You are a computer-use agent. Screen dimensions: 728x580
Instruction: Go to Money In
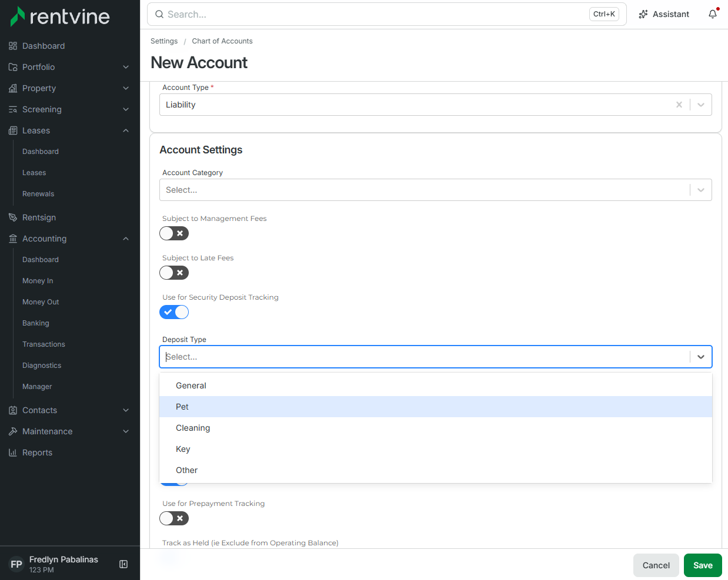38,281
